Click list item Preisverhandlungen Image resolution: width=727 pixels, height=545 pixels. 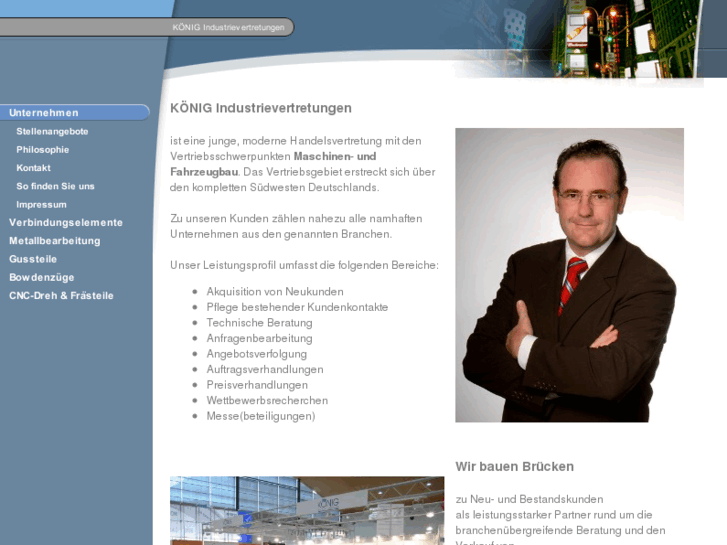257,385
